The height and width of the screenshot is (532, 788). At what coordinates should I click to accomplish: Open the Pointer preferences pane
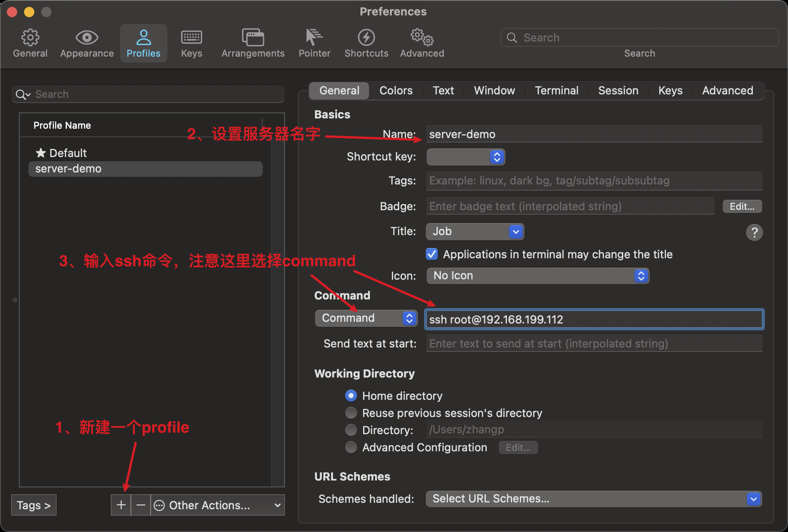point(314,43)
